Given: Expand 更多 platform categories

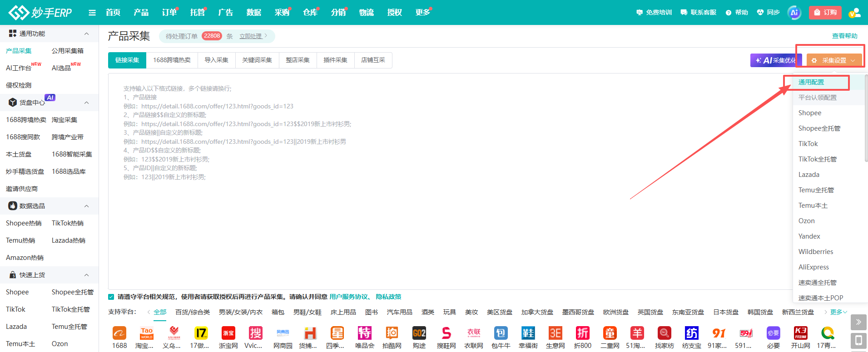Looking at the screenshot, I should [x=838, y=312].
